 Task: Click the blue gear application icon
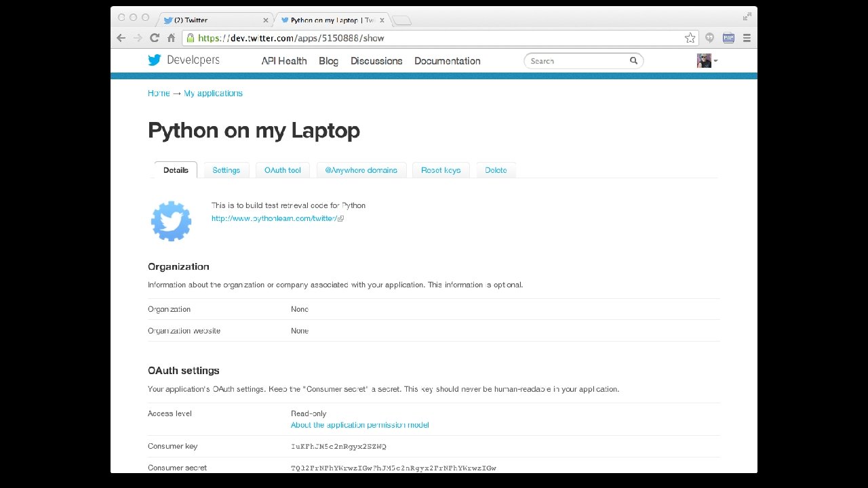pos(171,221)
